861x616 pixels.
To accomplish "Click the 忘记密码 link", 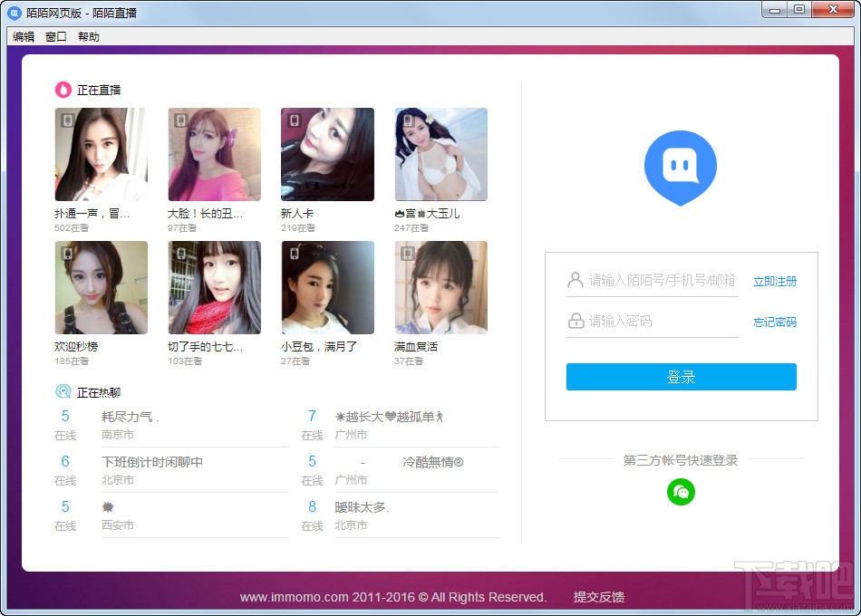I will click(774, 322).
